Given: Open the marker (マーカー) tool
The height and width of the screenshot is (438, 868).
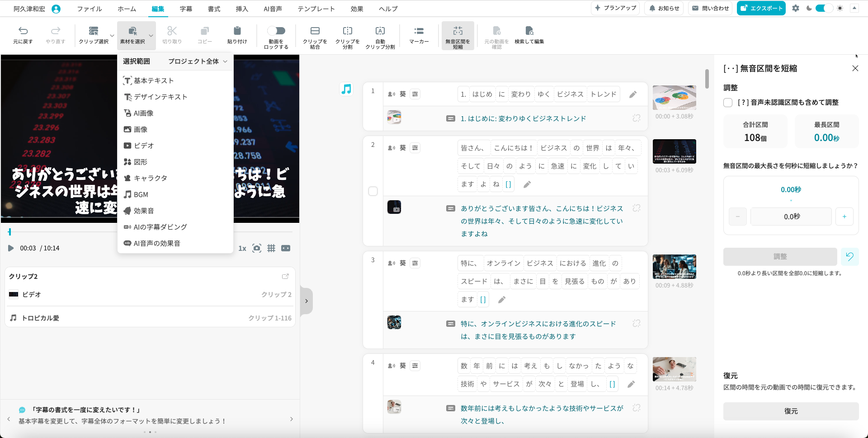Looking at the screenshot, I should (419, 35).
